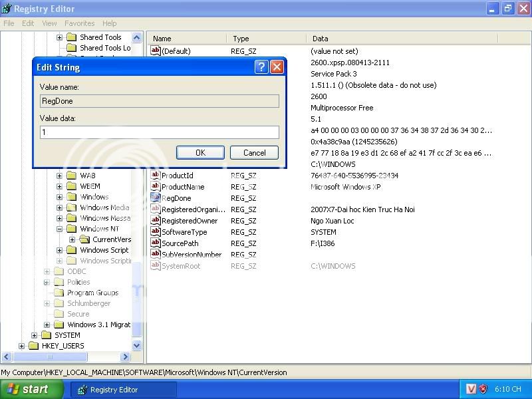The image size is (532, 399).
Task: Cancel the Edit String dialog
Action: click(x=254, y=153)
